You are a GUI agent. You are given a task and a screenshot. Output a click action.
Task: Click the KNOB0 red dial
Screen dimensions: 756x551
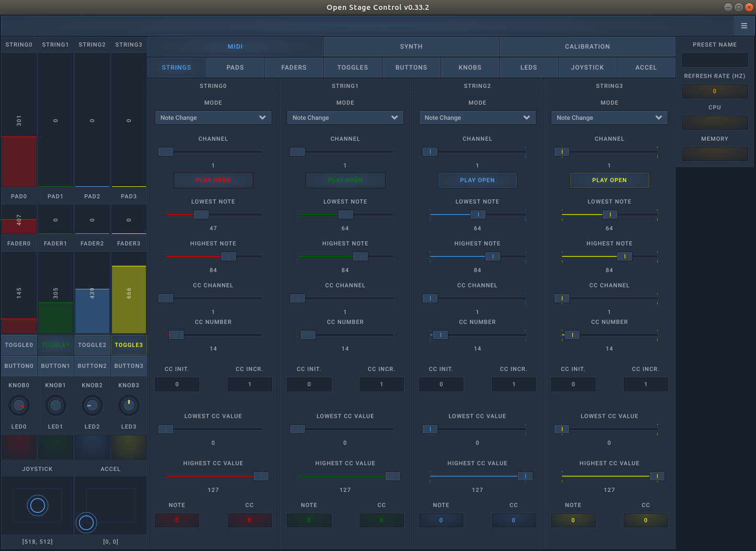[19, 405]
